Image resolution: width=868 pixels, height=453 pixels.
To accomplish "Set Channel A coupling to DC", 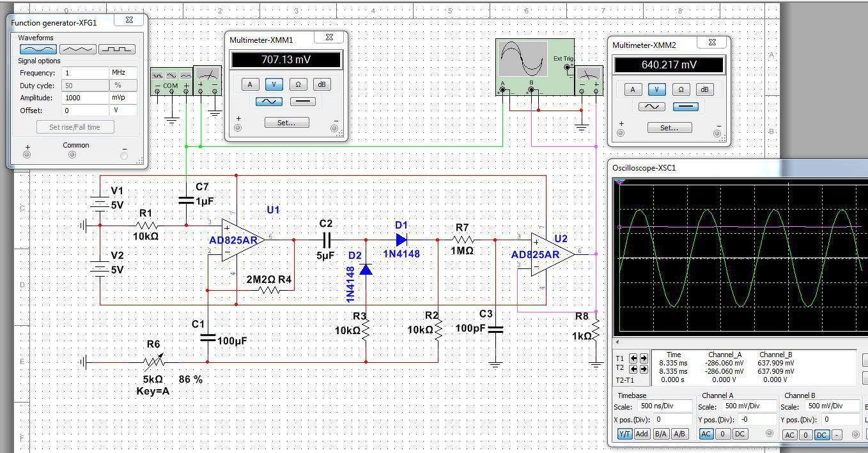I will [740, 434].
